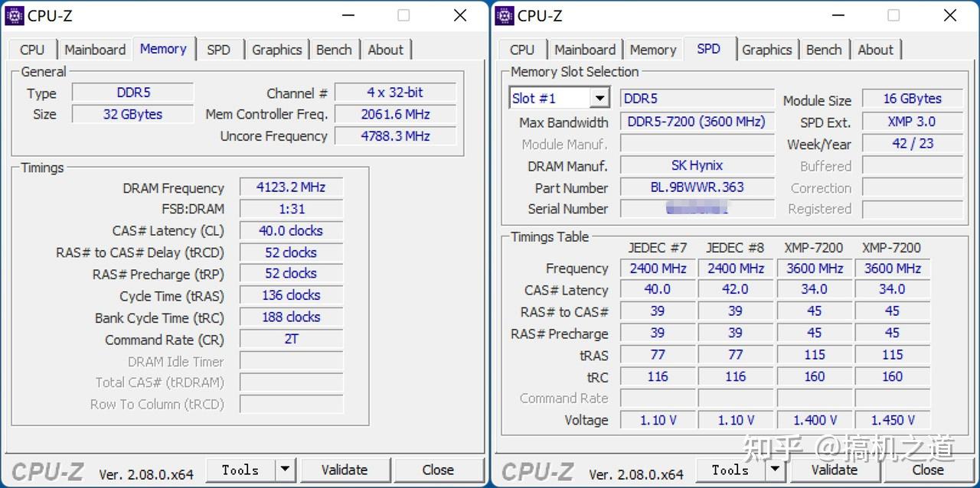Image resolution: width=980 pixels, height=488 pixels.
Task: Click JEDEC #8 column header in Timings Table
Action: pos(735,248)
